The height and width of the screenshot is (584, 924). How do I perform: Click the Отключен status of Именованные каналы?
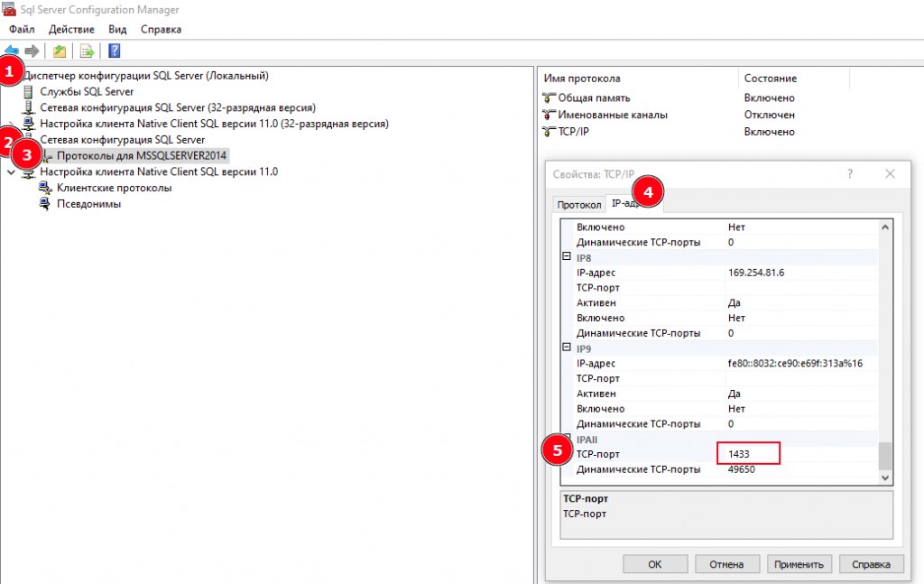(x=769, y=115)
